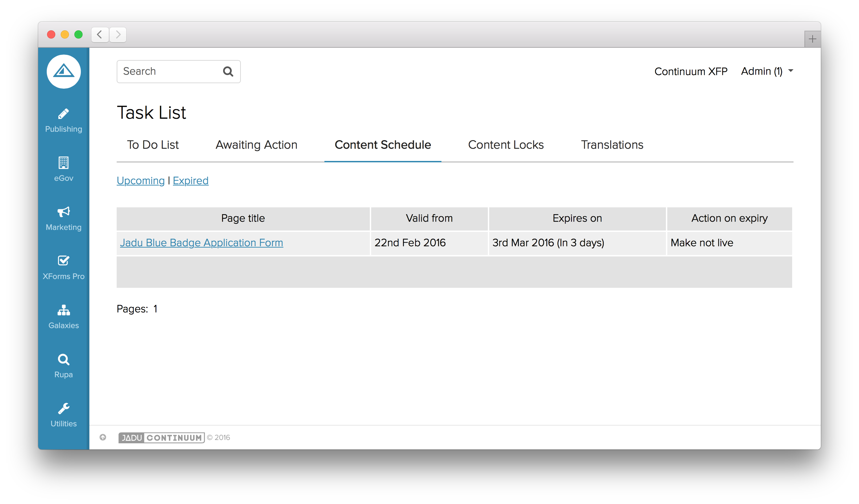This screenshot has width=859, height=504.
Task: Switch to the To Do List tab
Action: point(153,145)
